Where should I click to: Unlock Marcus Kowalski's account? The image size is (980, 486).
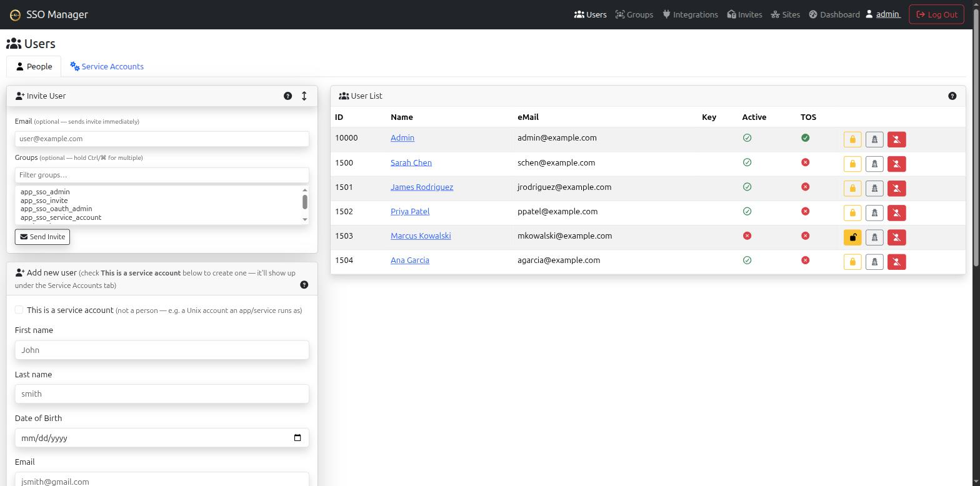pos(852,237)
